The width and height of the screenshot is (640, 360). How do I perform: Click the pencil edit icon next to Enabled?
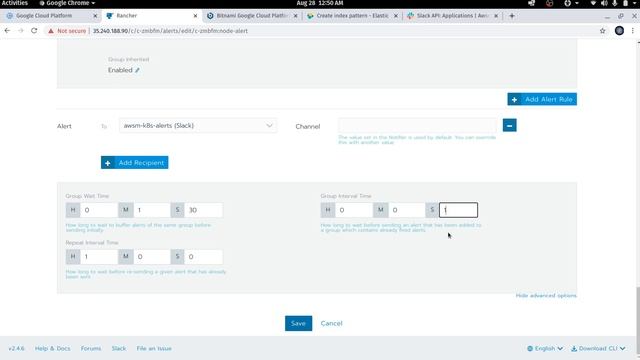click(138, 70)
